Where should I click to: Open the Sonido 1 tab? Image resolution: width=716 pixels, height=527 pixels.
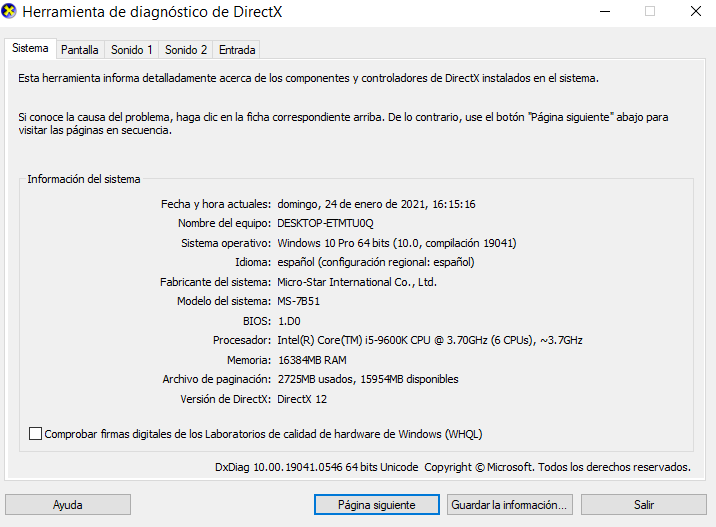(x=132, y=50)
